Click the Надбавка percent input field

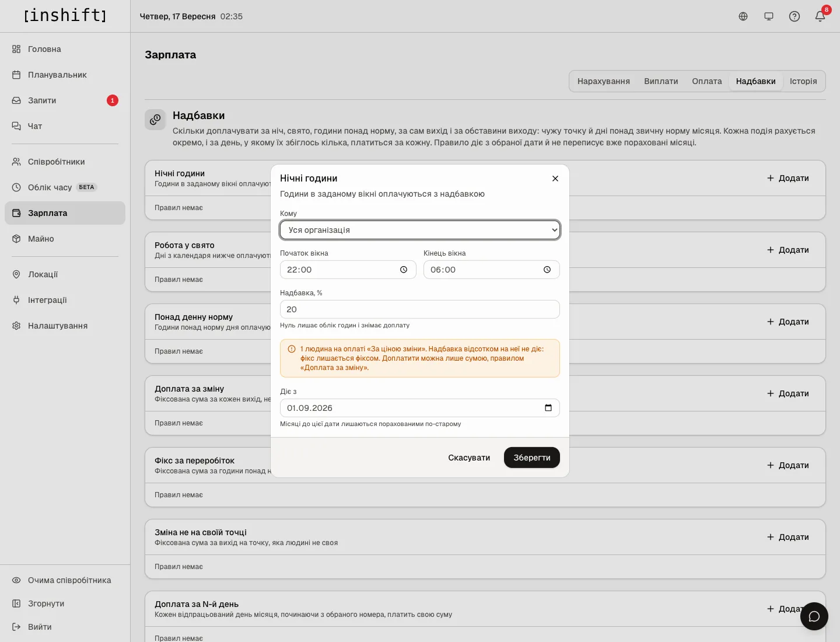point(420,309)
